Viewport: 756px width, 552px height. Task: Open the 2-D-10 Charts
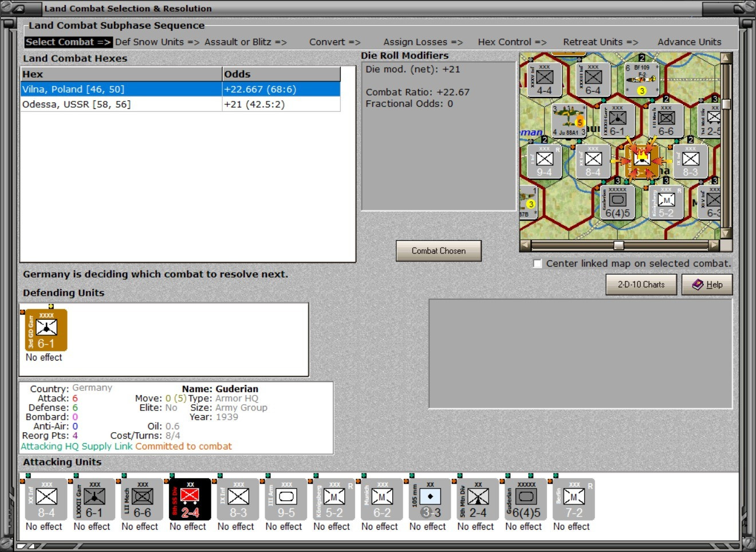tap(641, 284)
